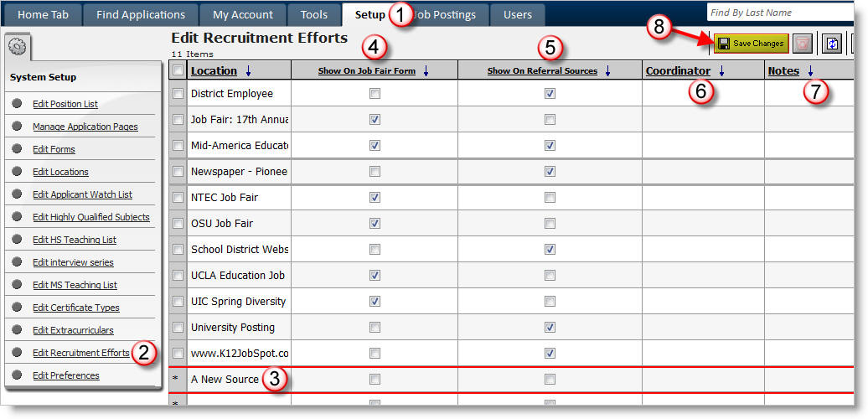The width and height of the screenshot is (868, 419).
Task: Uncheck Referral Sources for Newspaper row
Action: 550,172
